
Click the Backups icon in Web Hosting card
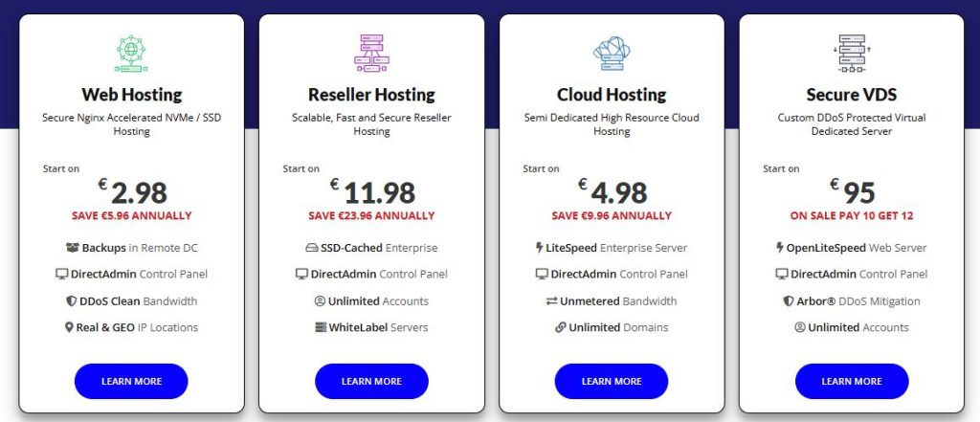[x=73, y=248]
